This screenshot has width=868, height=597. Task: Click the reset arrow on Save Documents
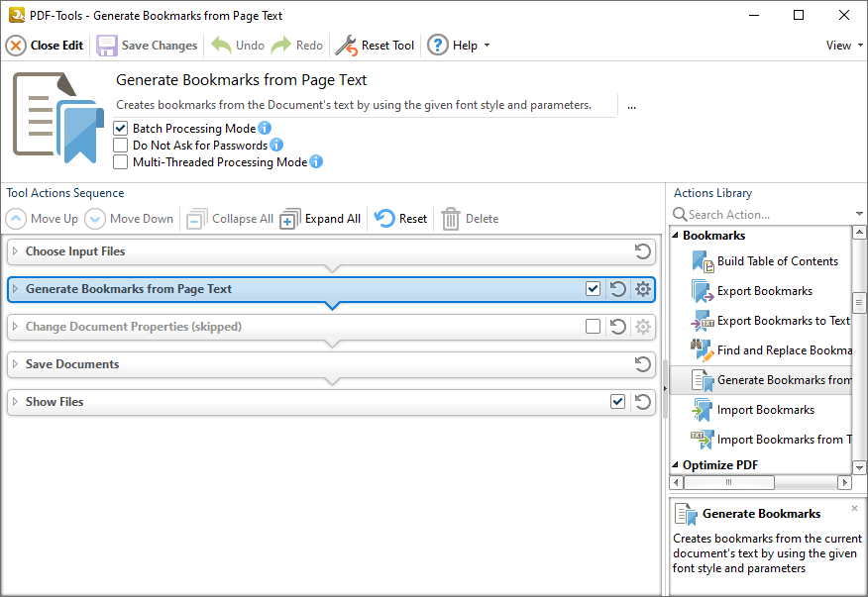[x=643, y=364]
